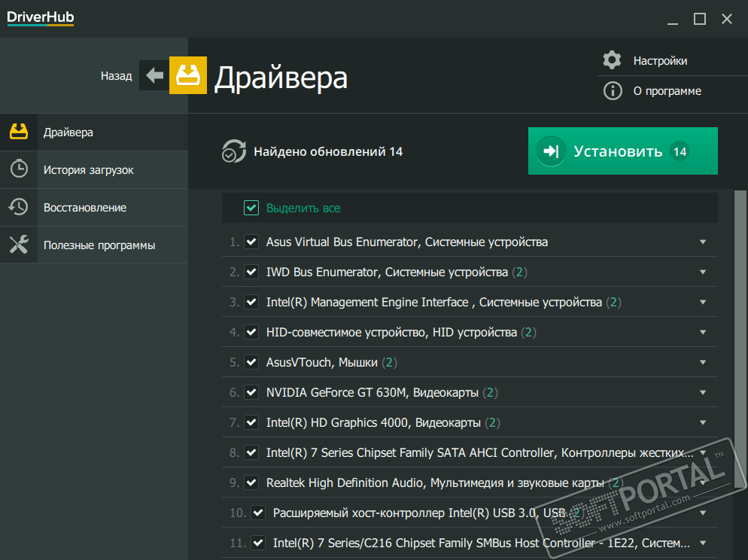Viewport: 748px width, 560px height.
Task: Expand Intel Management Engine Interface arrow
Action: [703, 302]
